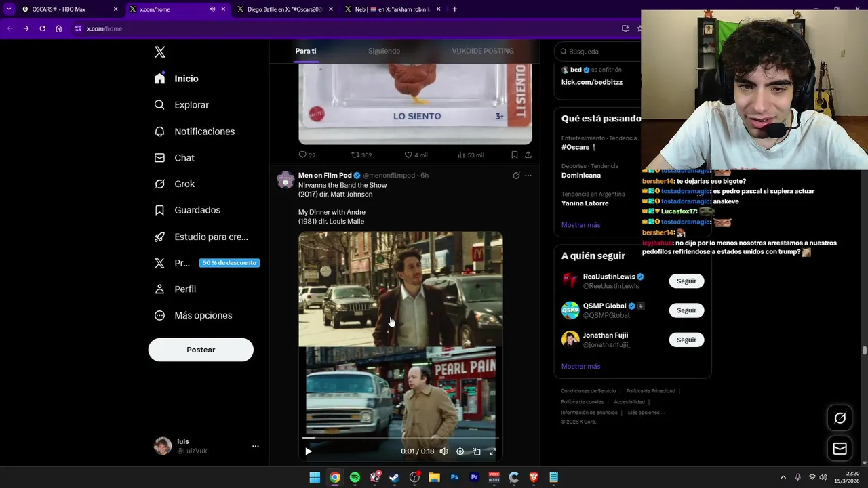Open Perfil in the sidebar
Image resolution: width=868 pixels, height=488 pixels.
click(x=175, y=289)
